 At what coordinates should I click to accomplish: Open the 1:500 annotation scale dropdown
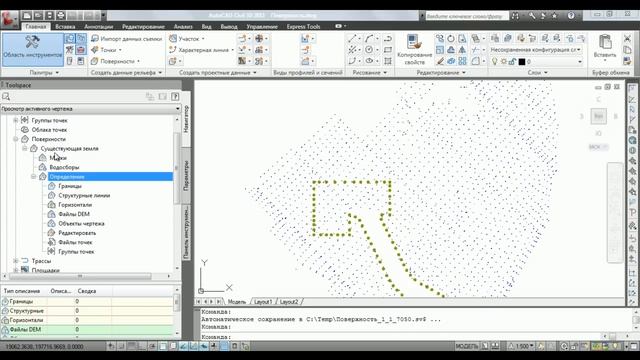coord(522,346)
